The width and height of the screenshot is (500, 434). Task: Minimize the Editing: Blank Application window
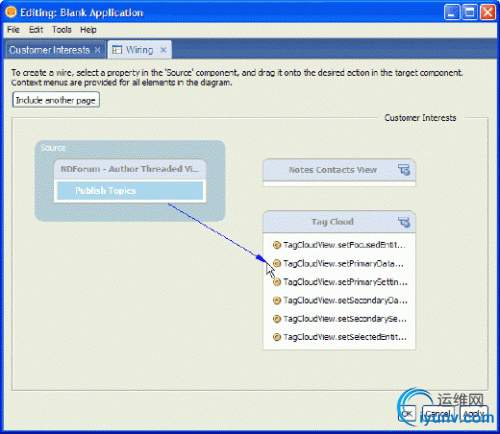pos(452,13)
